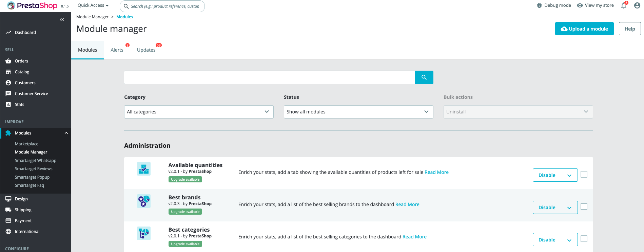This screenshot has width=644, height=252.
Task: Expand the Best brands actions arrow
Action: [569, 208]
